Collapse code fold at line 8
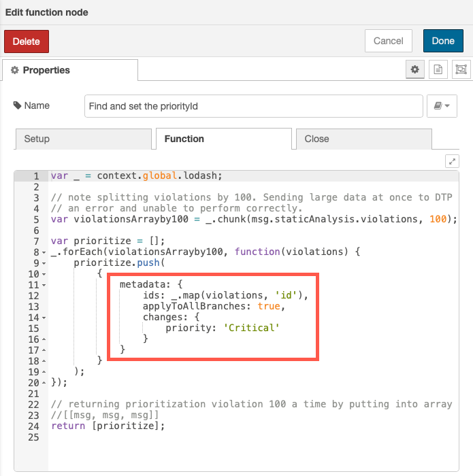The width and height of the screenshot is (473, 476). click(x=44, y=252)
